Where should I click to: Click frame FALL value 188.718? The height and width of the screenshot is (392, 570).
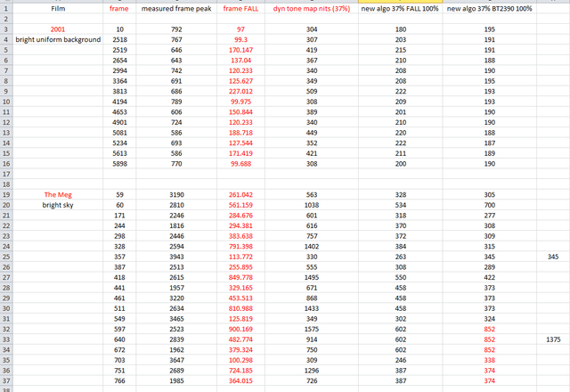point(240,133)
